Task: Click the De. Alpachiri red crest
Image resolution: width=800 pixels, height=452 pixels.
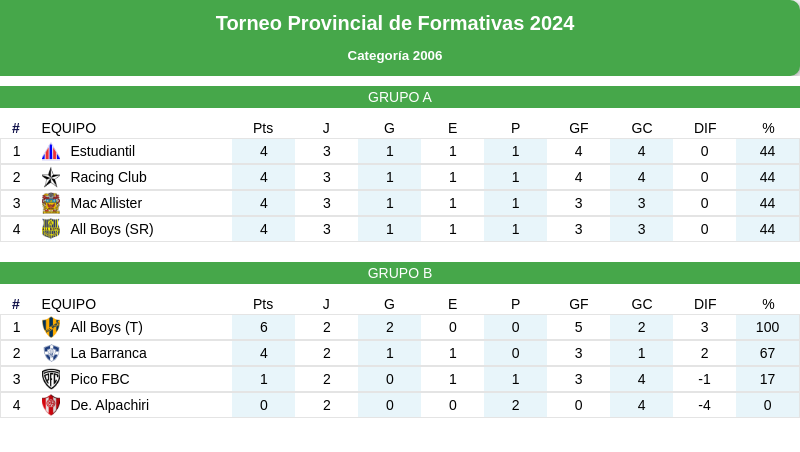Action: pyautogui.click(x=51, y=405)
